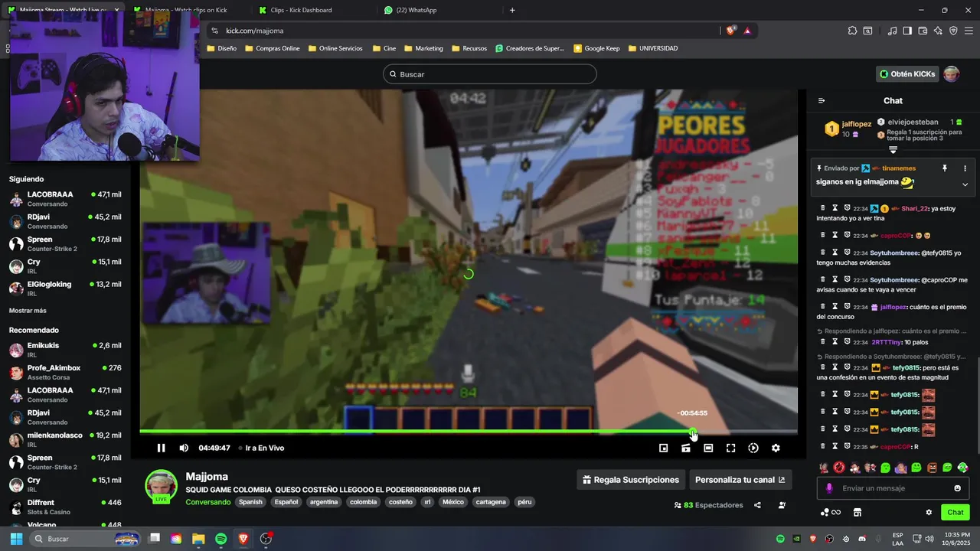980x551 pixels.
Task: Click the 'Conversando' category link
Action: [x=207, y=502]
